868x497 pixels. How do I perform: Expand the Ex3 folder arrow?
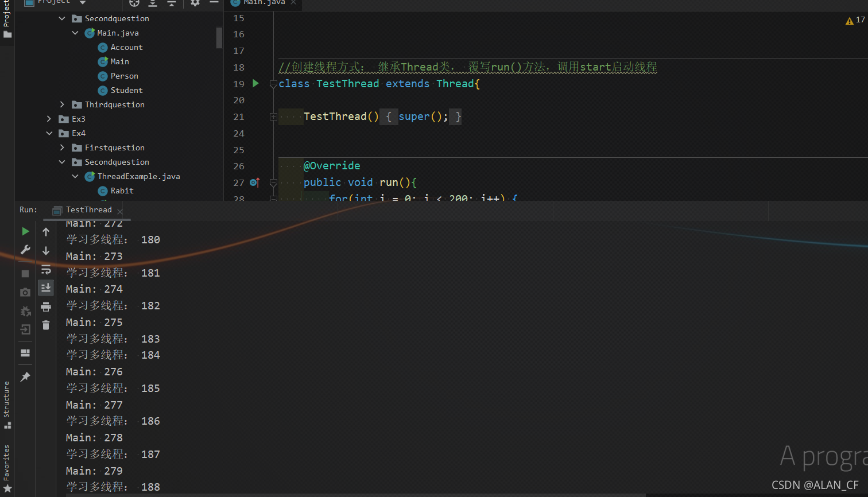49,119
